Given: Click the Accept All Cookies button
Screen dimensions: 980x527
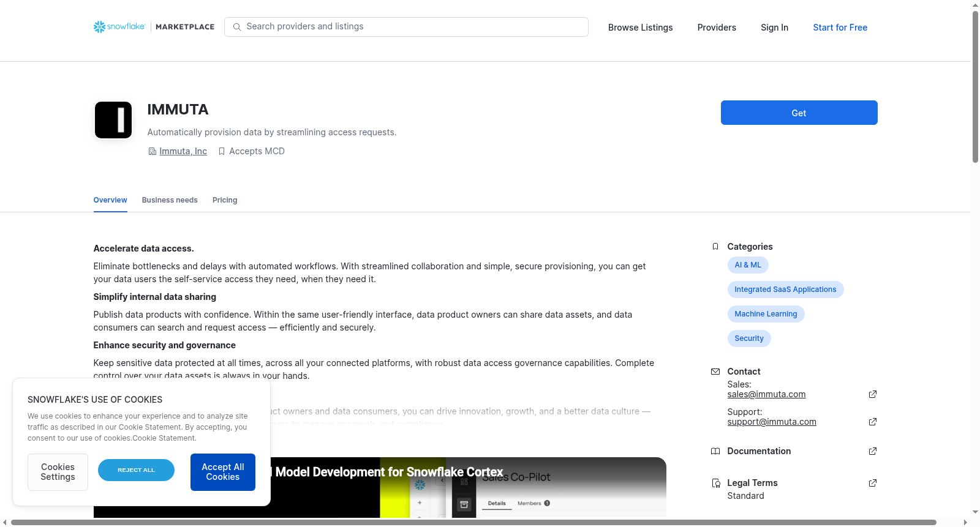Looking at the screenshot, I should tap(223, 472).
